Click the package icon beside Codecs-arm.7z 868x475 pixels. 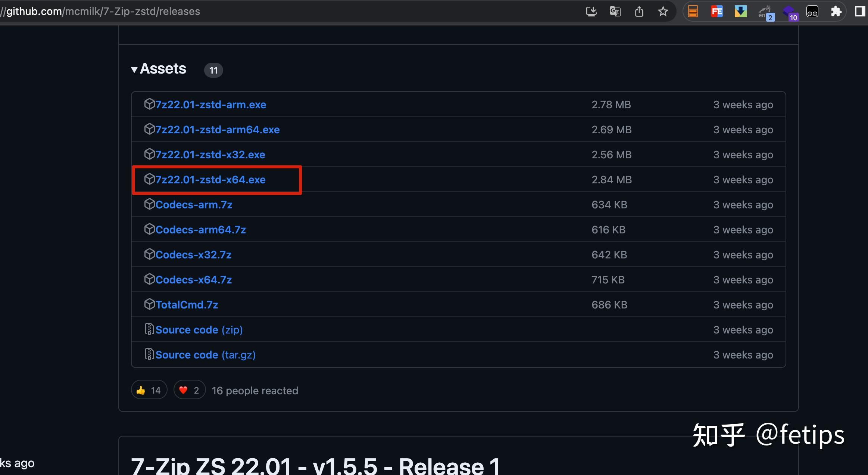149,204
